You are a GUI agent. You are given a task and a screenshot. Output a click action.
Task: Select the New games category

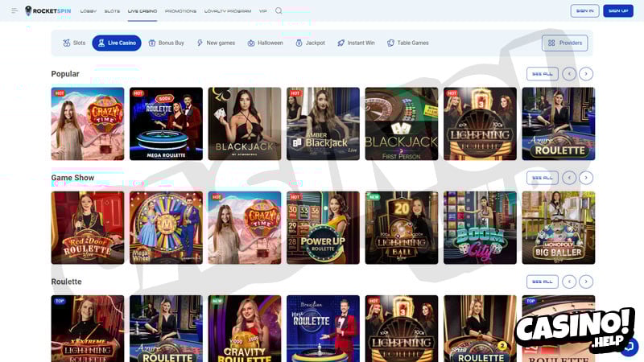coord(216,43)
